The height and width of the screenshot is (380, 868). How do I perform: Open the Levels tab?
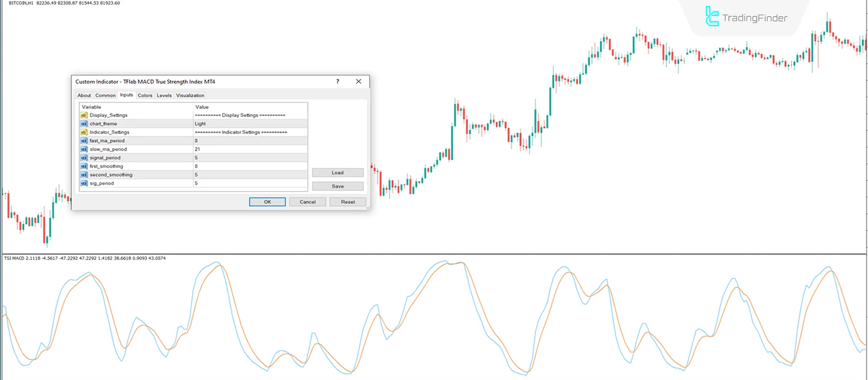click(164, 95)
